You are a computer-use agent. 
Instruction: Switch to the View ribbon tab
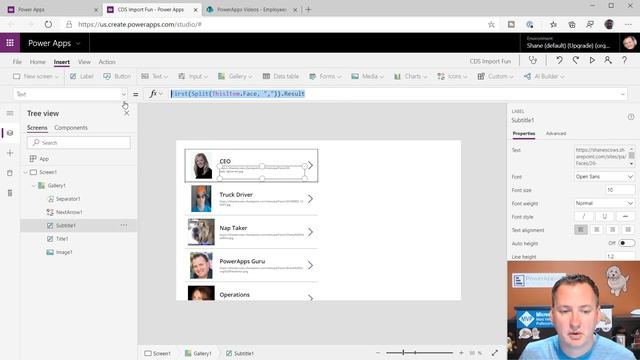pyautogui.click(x=84, y=62)
